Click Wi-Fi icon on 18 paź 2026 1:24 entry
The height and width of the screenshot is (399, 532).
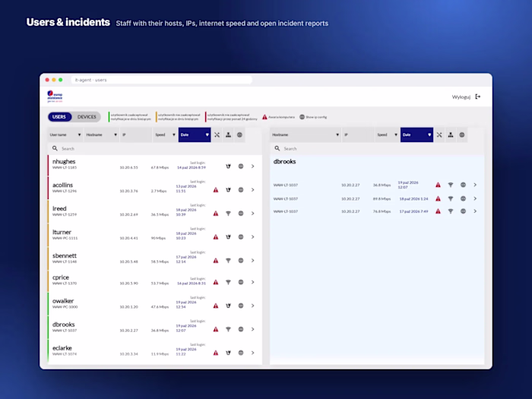click(451, 199)
